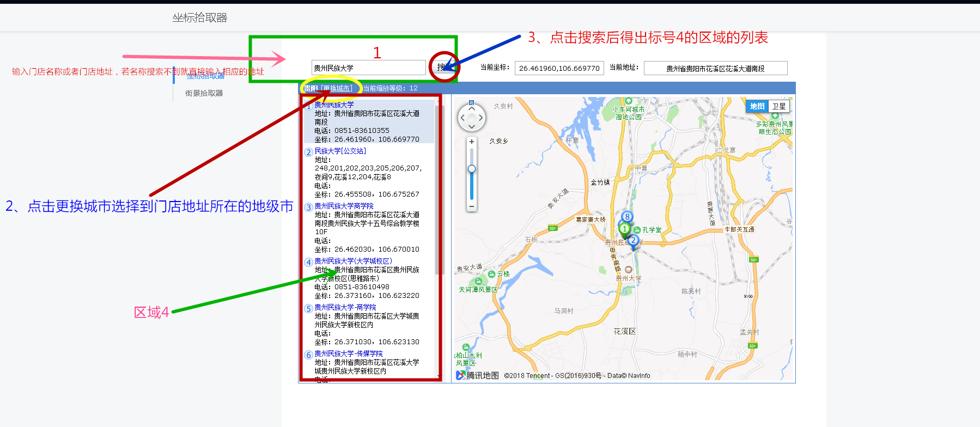Click the 贵州大学 school icon on map
This screenshot has height=427, width=980.
coord(629,270)
